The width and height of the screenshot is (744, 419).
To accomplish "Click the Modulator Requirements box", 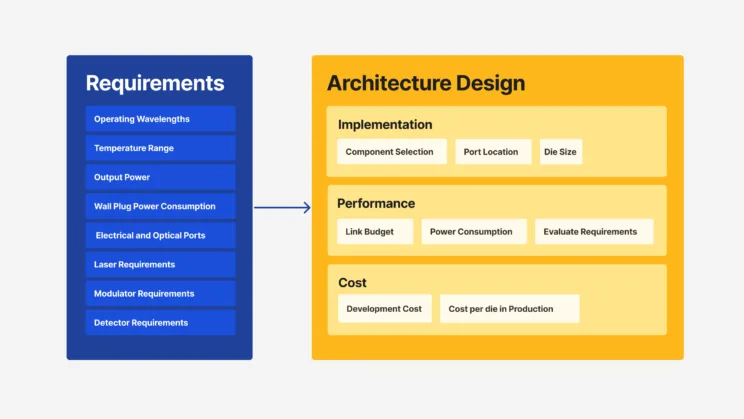I will [160, 293].
